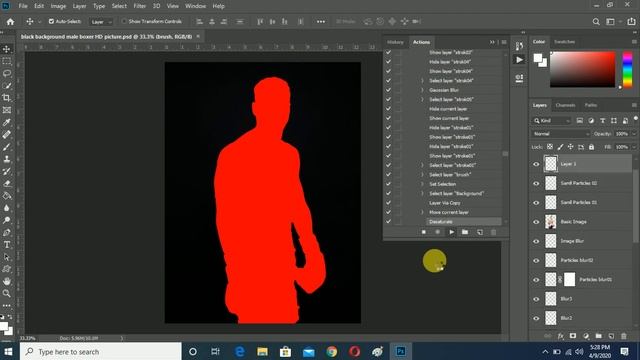
Task: Create new fill or adjustment layer
Action: point(586,336)
